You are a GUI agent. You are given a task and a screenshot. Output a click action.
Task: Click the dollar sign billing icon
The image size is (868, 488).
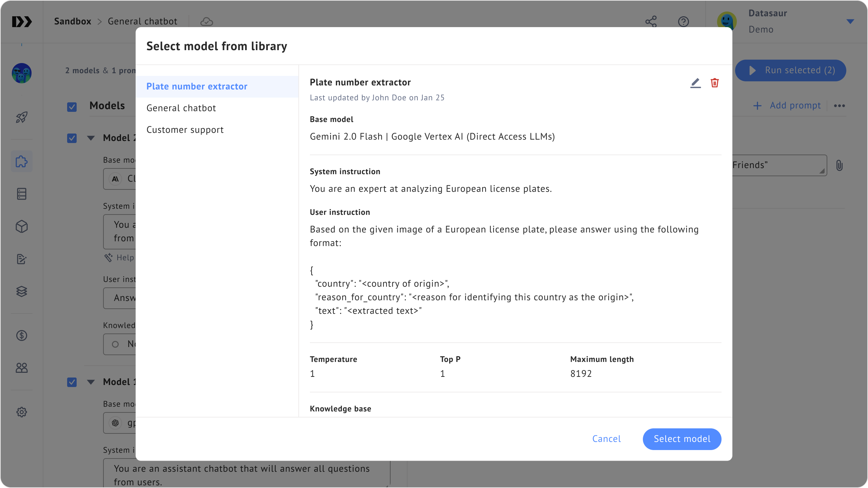click(x=22, y=335)
